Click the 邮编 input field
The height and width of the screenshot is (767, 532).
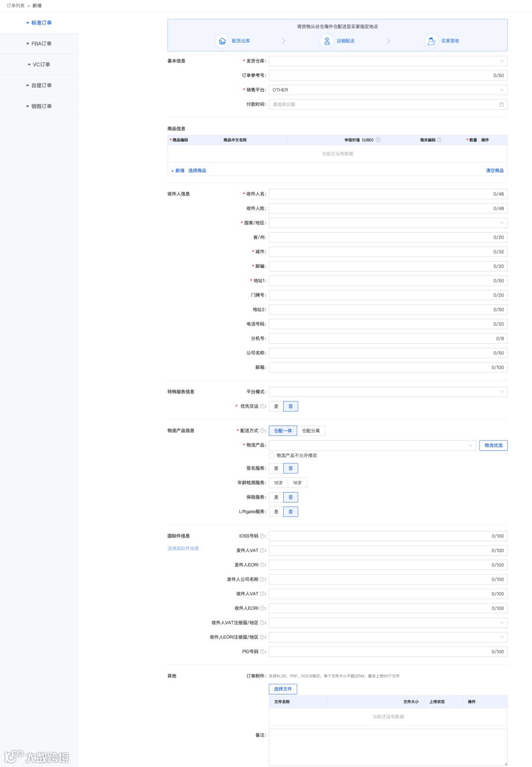pos(388,267)
